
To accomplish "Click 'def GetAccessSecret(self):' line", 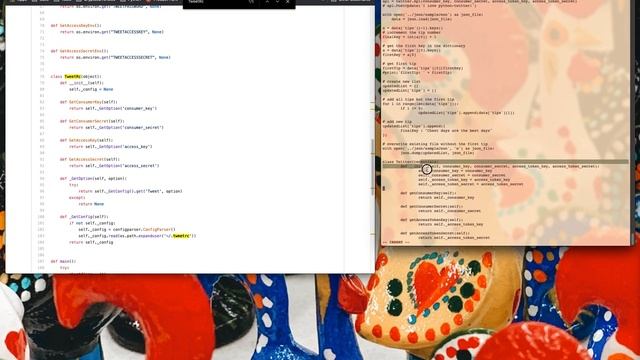I will (x=89, y=160).
